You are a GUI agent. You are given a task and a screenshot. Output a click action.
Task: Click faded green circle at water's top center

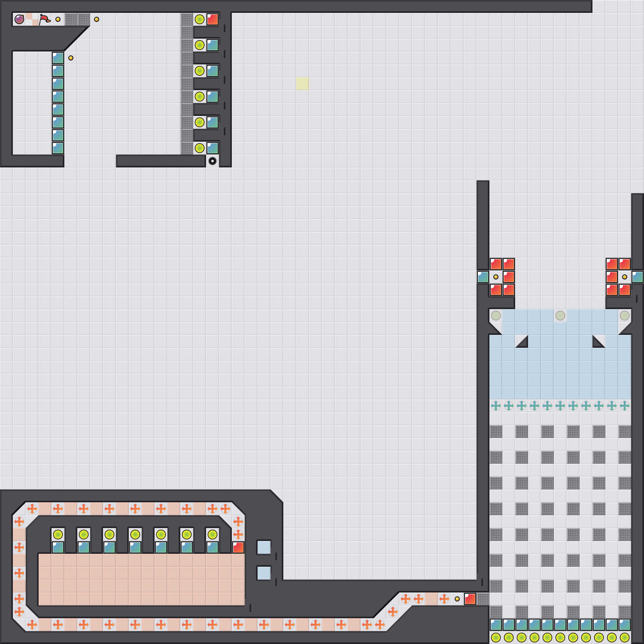560,315
